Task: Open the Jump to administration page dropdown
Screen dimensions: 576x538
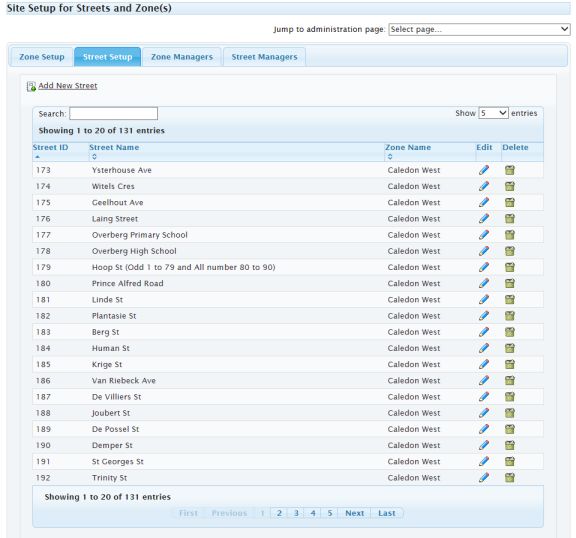Action: [479, 29]
